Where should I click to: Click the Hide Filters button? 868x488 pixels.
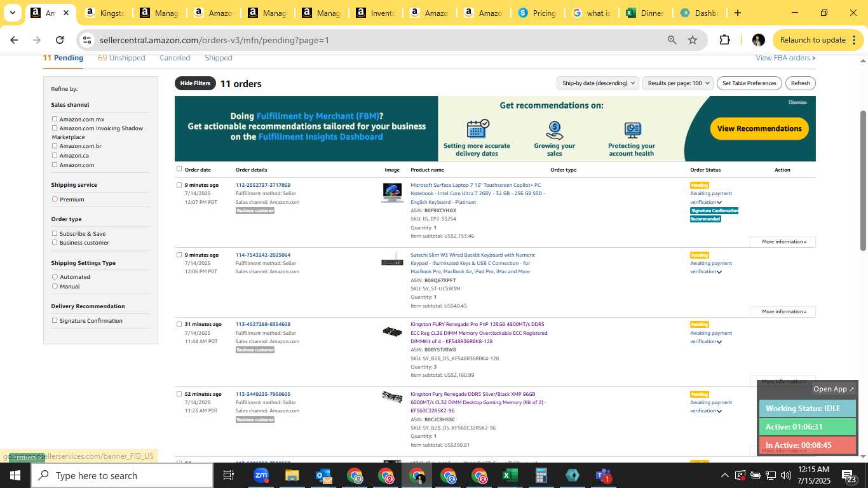(195, 83)
